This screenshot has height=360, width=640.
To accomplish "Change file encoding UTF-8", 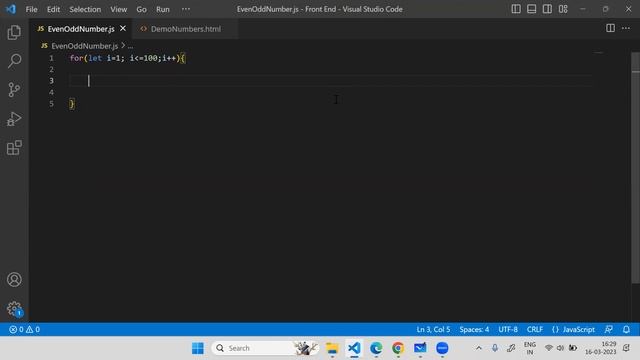I will click(508, 329).
